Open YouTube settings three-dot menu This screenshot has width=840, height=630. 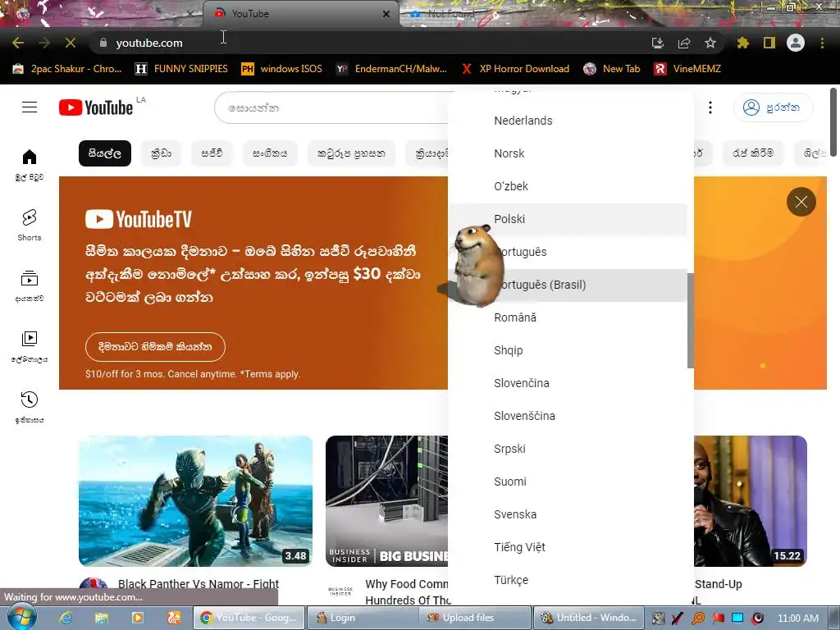click(710, 107)
